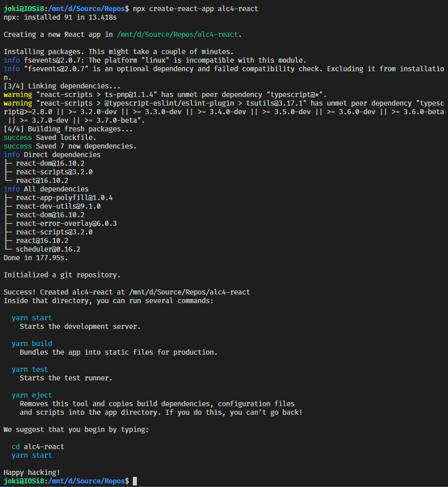This screenshot has width=448, height=487.
Task: Click the line 'Starts the test runner.'
Action: (x=66, y=378)
